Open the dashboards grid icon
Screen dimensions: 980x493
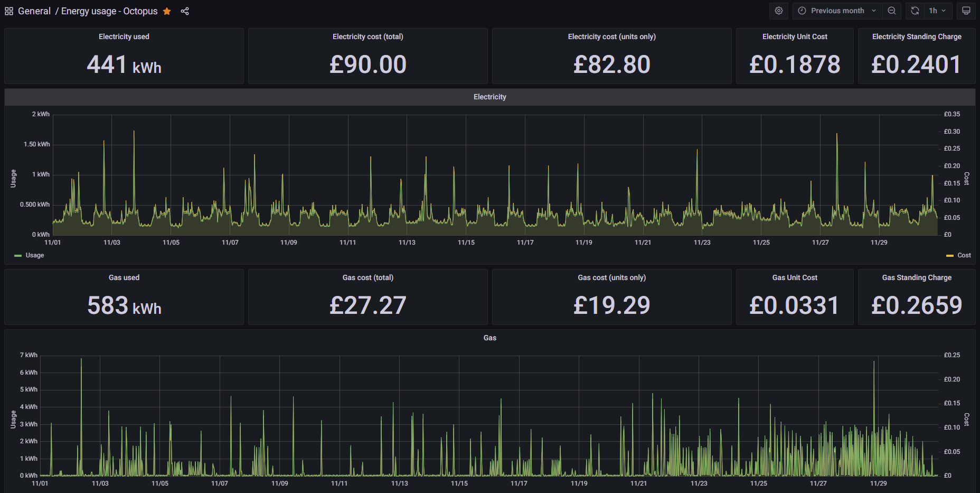click(9, 11)
